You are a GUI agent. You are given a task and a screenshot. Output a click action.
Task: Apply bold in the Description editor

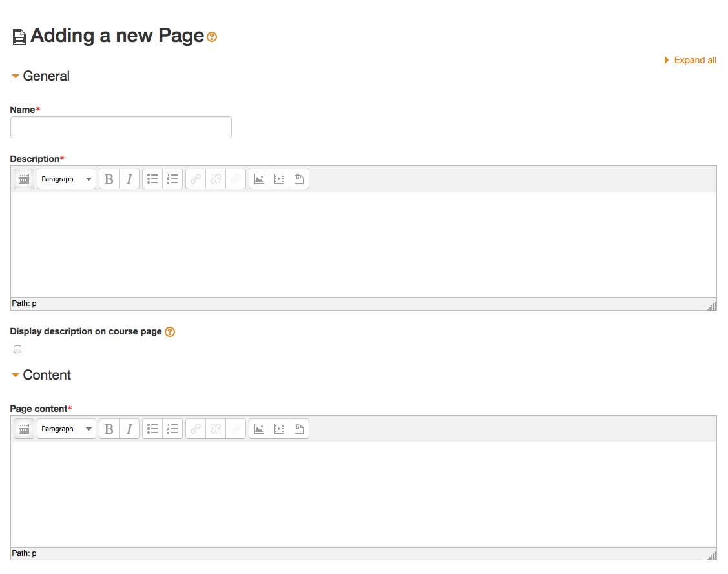[x=109, y=179]
